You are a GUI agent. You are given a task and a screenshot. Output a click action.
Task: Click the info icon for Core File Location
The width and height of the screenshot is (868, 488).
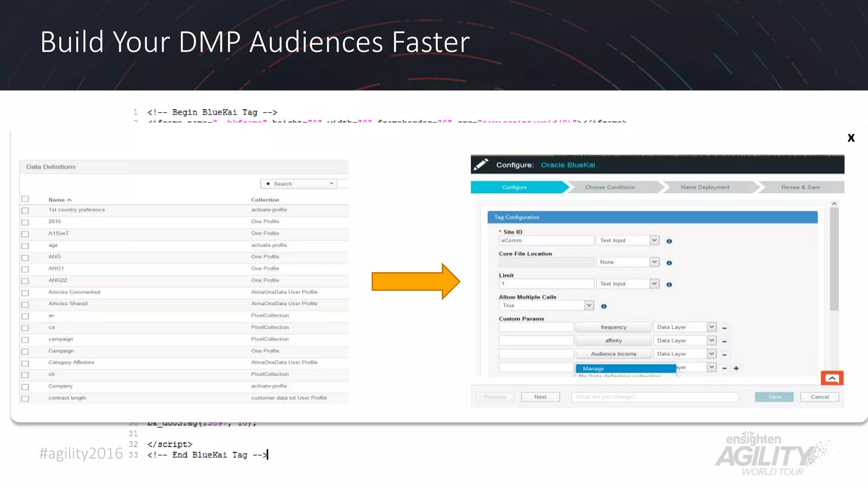[669, 263]
